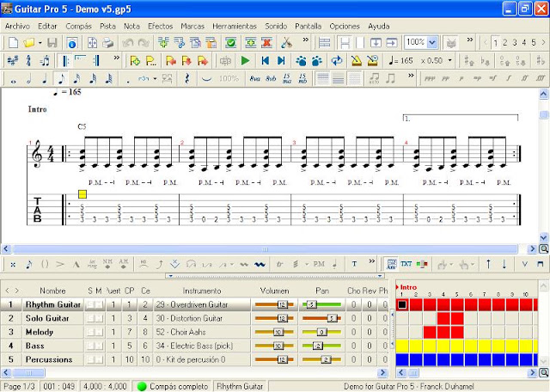Toggle the countdown metronome clock icon
Image resolution: width=550 pixels, height=392 pixels.
[x=372, y=61]
